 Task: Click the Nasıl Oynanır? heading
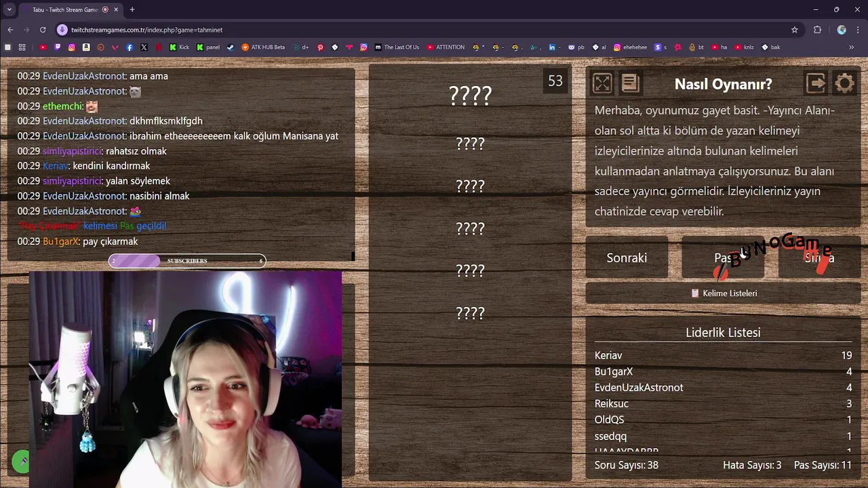coord(723,84)
